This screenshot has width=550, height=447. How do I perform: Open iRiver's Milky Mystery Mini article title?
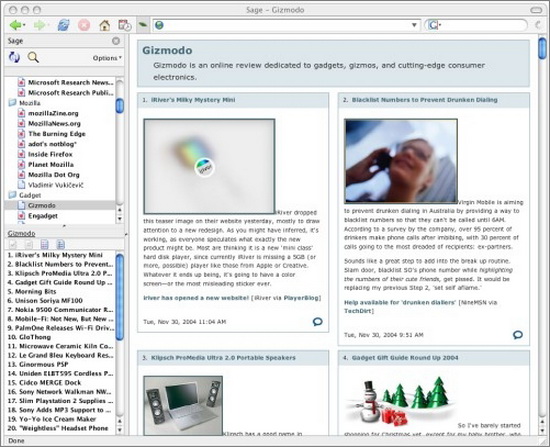(x=193, y=100)
